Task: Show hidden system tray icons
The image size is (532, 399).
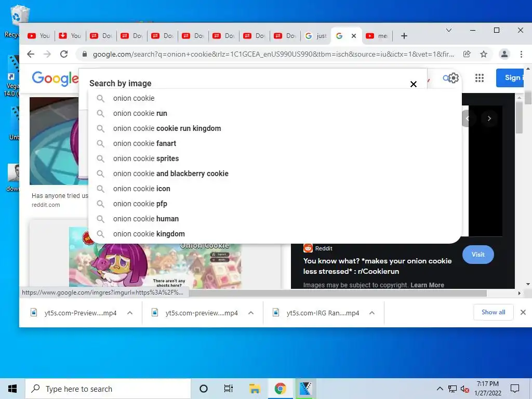Action: pos(440,389)
